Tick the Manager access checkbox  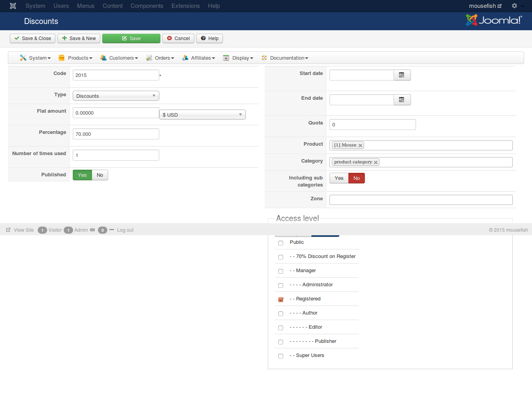point(281,271)
